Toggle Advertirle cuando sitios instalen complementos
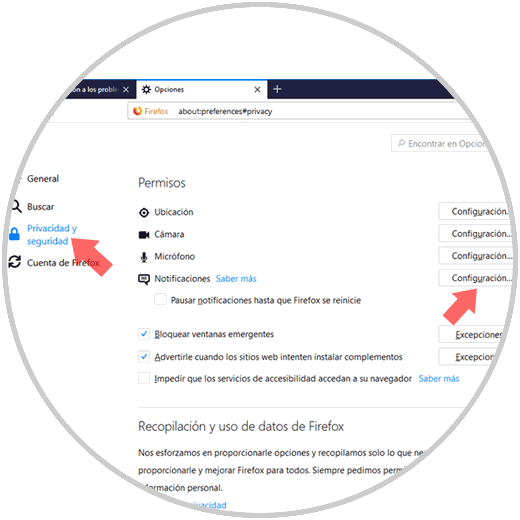 (x=144, y=356)
